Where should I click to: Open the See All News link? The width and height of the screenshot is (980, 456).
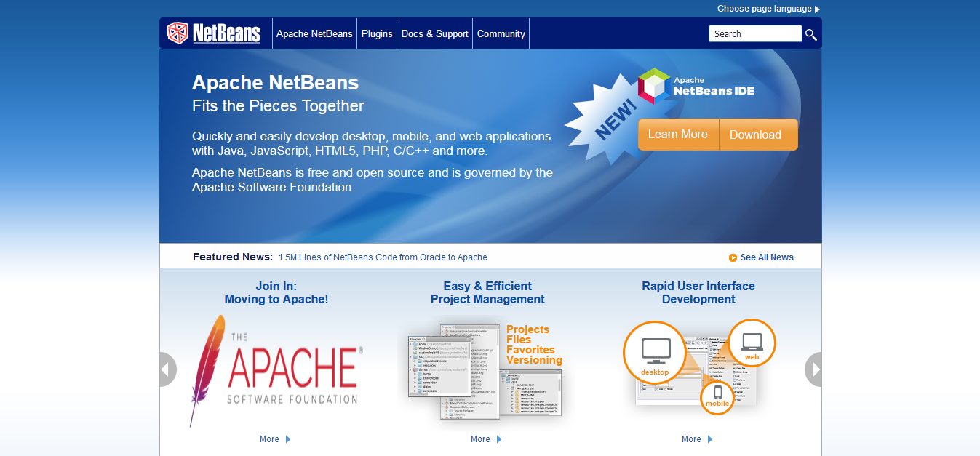[767, 257]
